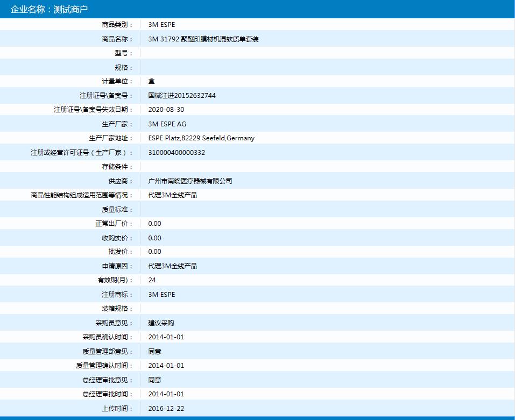515x420 pixels.
Task: Click the 存储条件 label
Action: click(x=117, y=167)
